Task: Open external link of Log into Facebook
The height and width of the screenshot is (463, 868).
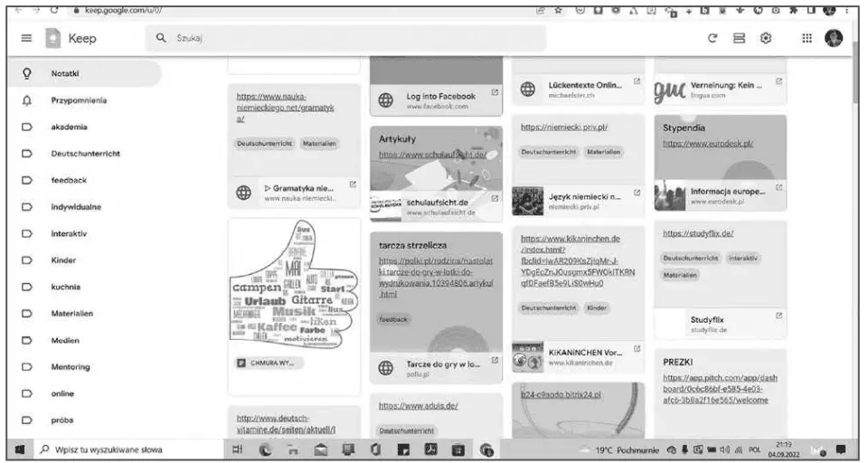Action: pos(495,92)
